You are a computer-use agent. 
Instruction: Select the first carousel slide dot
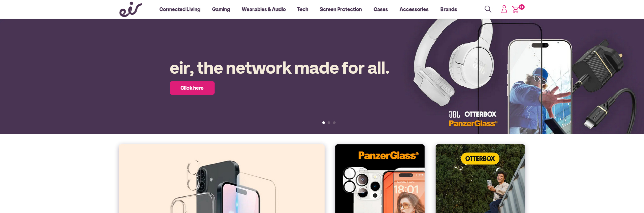click(x=324, y=123)
